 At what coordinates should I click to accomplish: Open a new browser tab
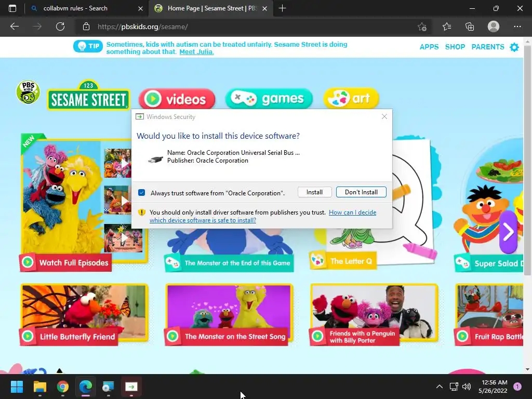pyautogui.click(x=282, y=8)
